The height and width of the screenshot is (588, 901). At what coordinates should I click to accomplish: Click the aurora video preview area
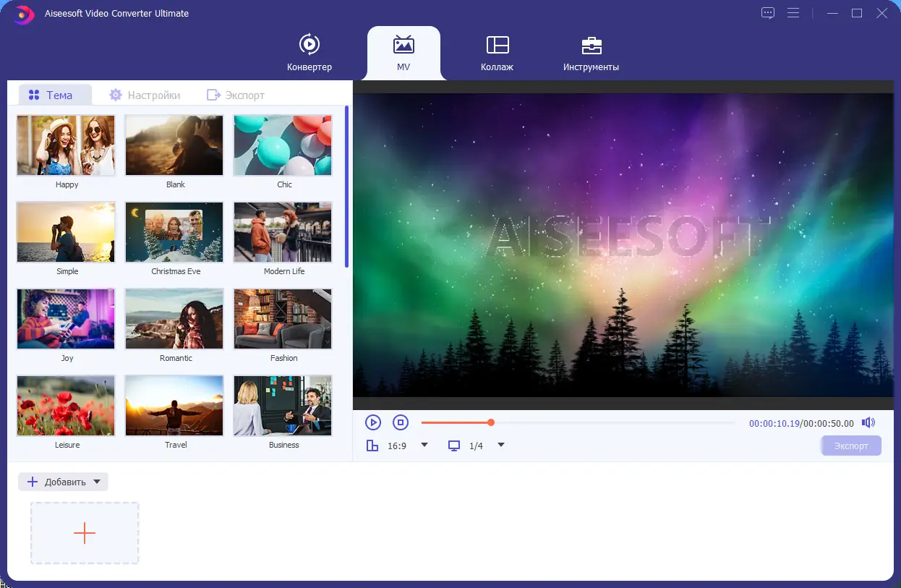click(623, 244)
